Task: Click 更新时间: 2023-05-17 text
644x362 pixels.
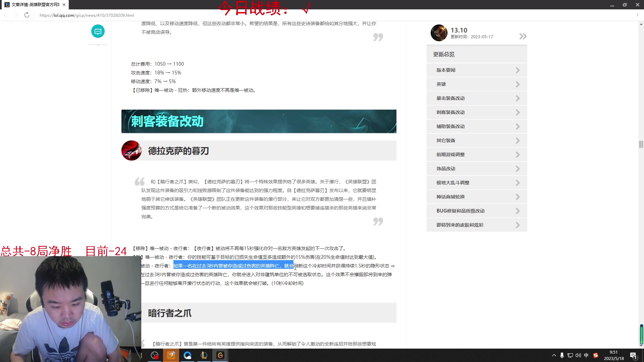Action: click(472, 37)
